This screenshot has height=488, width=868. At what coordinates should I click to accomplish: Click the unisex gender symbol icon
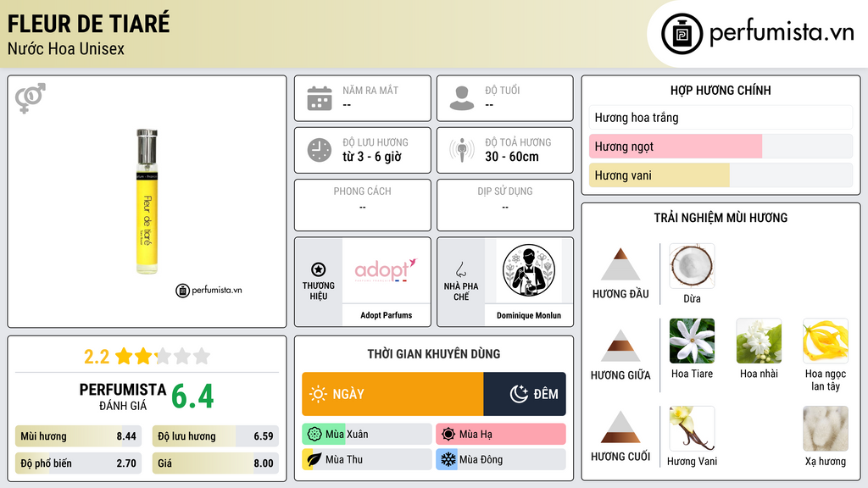(x=31, y=98)
